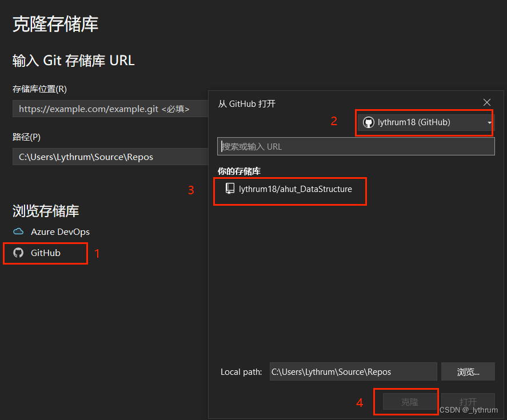507x420 pixels.
Task: Click the 克隆 clone button
Action: pos(409,402)
